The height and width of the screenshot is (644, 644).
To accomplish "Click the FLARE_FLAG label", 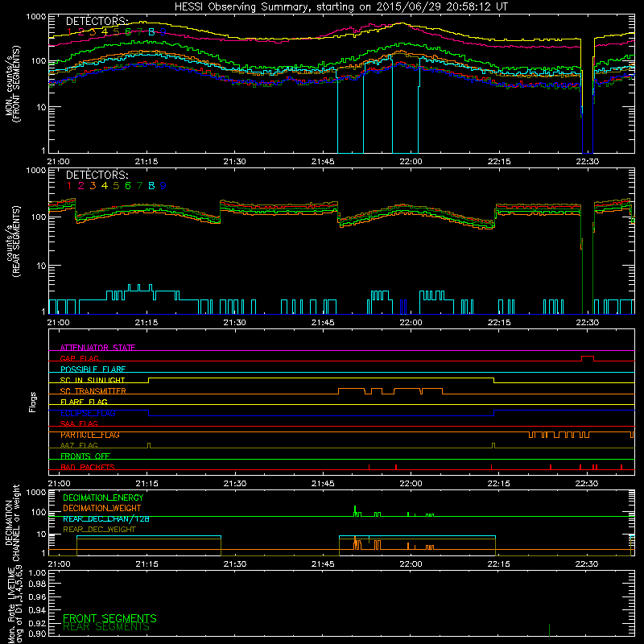I will click(x=84, y=402).
